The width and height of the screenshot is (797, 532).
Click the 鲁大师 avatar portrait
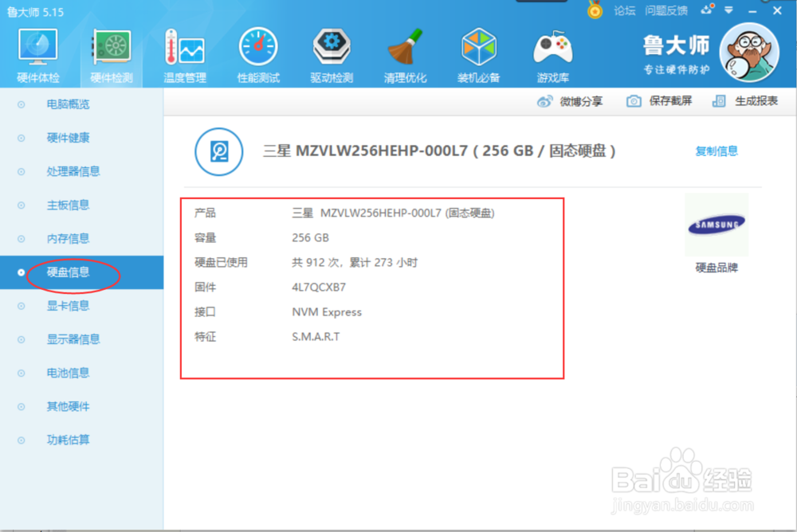(x=749, y=53)
